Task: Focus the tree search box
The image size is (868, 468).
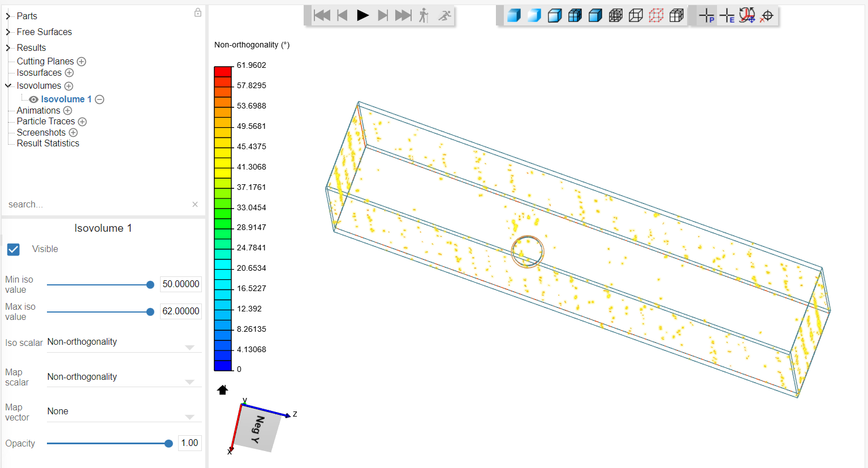Action: pos(97,204)
